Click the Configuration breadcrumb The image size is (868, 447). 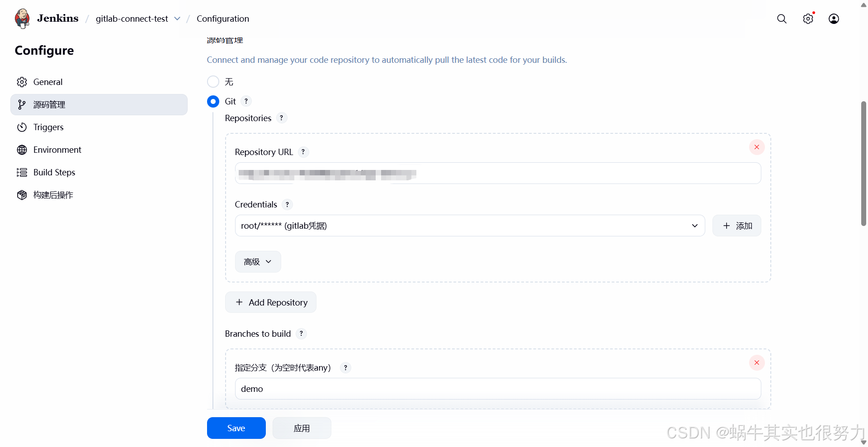coord(223,19)
